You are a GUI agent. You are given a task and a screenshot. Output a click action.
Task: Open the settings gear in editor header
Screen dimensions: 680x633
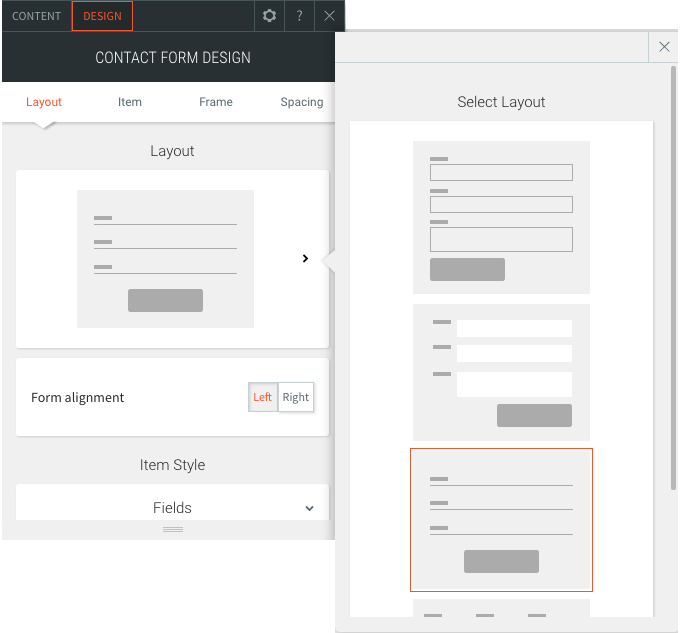pos(269,16)
